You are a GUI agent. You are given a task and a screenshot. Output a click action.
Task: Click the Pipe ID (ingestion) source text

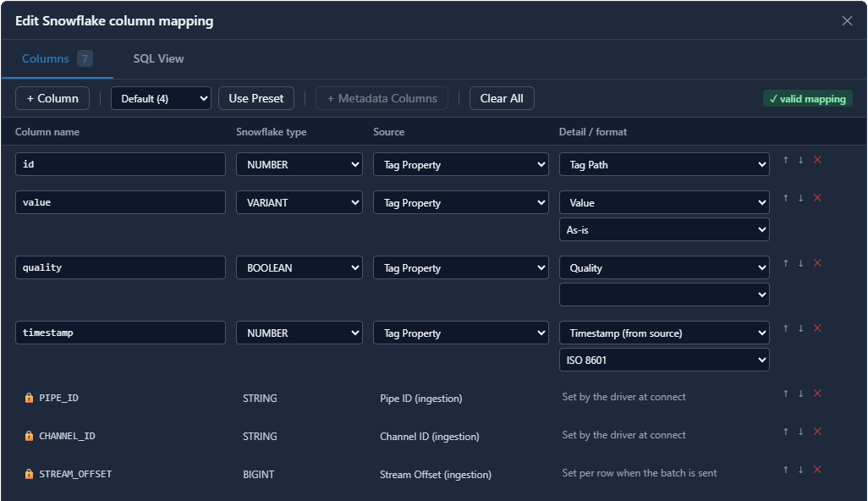420,399
